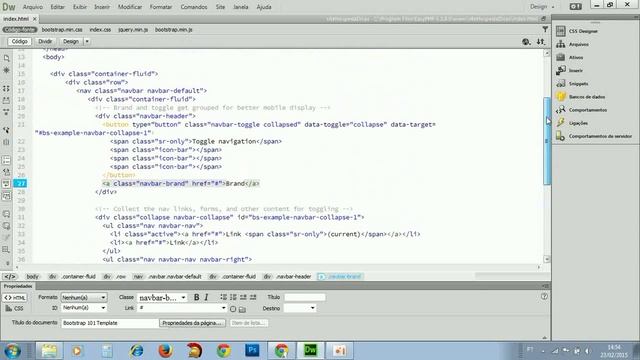Click the unordered list icon in Propriedades

pyautogui.click(x=223, y=297)
